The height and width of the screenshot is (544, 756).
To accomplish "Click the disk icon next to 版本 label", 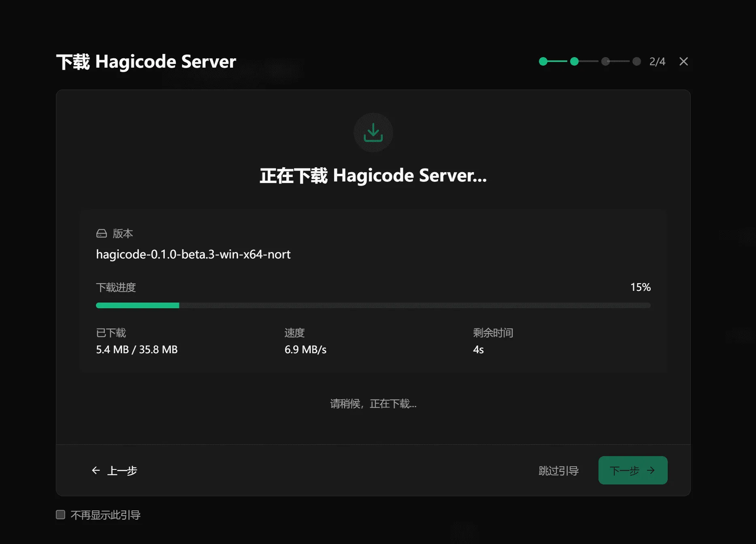I will (102, 233).
